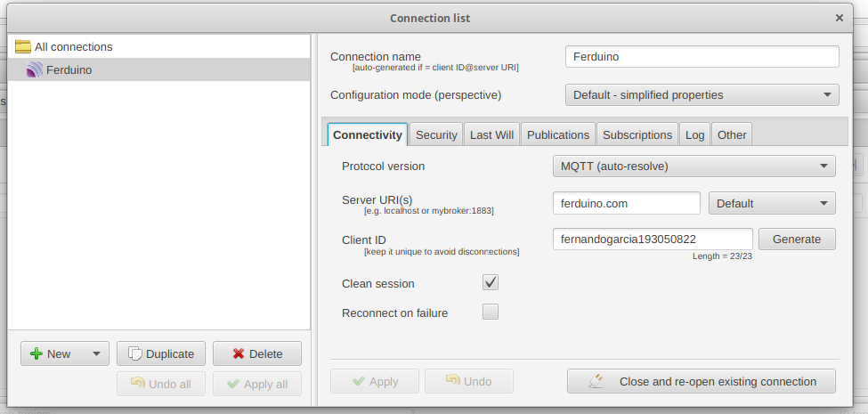Click the Server URI input field

pyautogui.click(x=626, y=203)
